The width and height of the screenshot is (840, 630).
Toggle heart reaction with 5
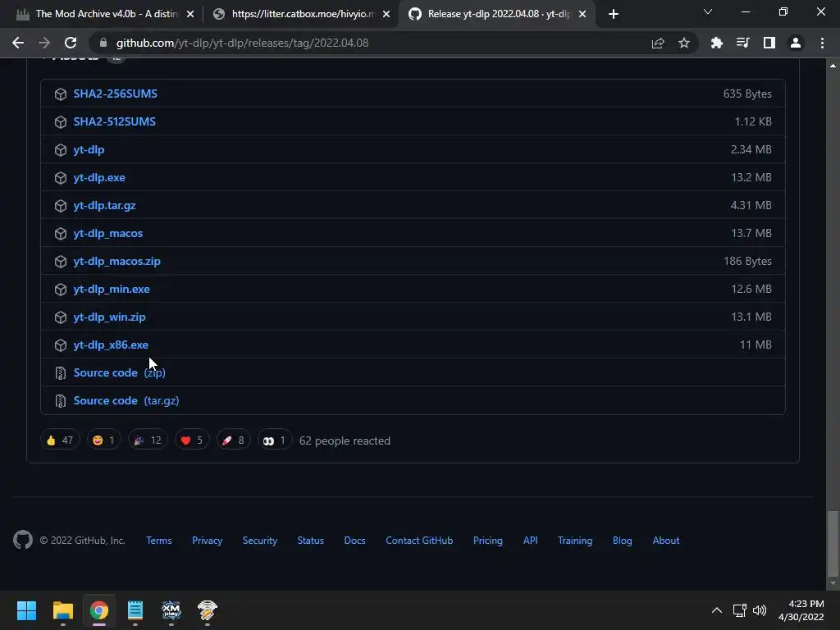(x=192, y=441)
